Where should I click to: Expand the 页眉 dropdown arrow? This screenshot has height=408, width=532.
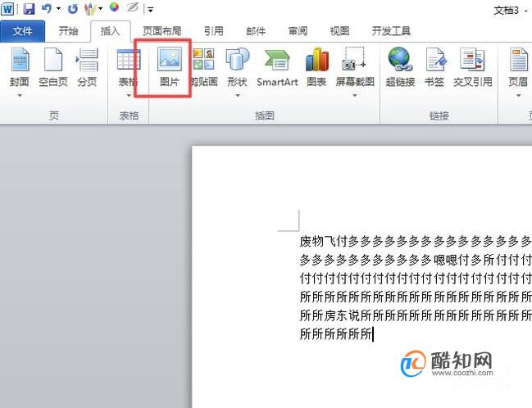[x=518, y=96]
